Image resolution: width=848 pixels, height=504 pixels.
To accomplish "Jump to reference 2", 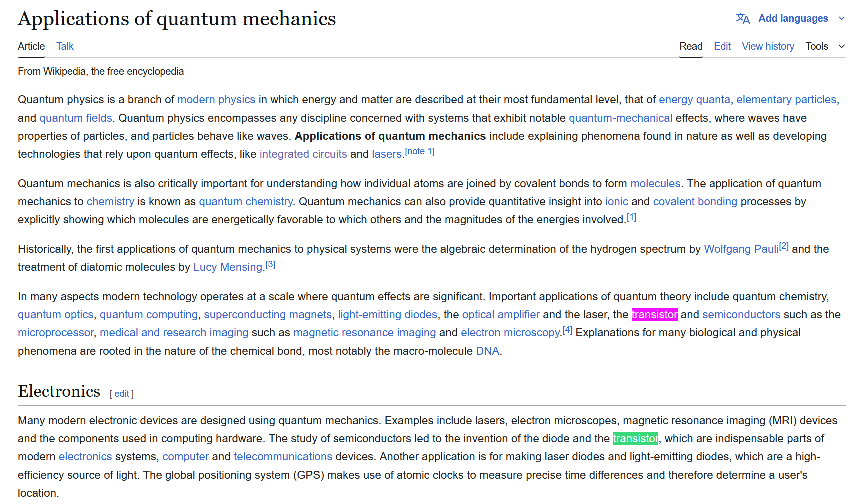I will 784,246.
